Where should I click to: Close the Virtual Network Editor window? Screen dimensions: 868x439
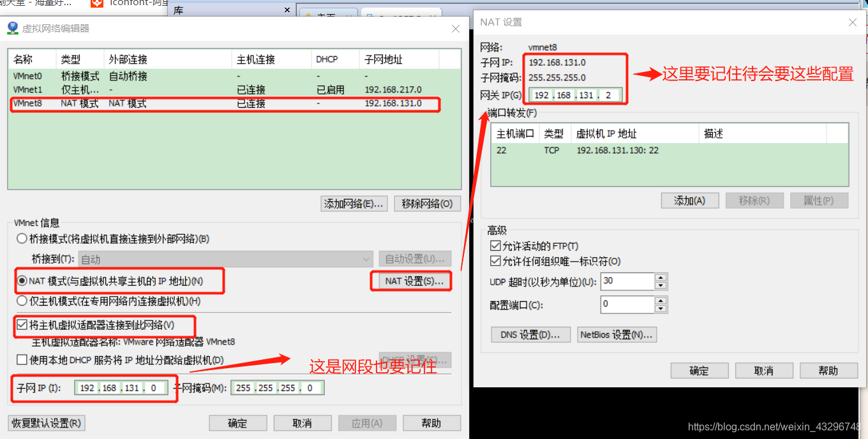tap(456, 29)
